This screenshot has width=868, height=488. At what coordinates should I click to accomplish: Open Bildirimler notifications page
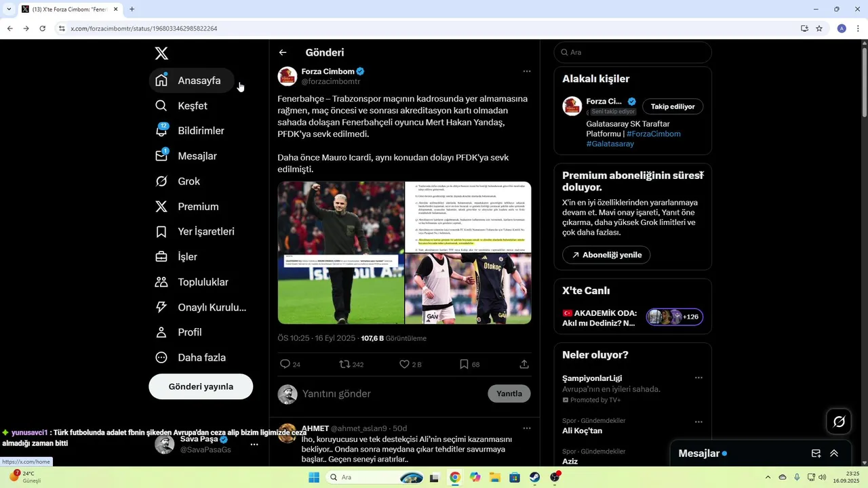pyautogui.click(x=190, y=131)
